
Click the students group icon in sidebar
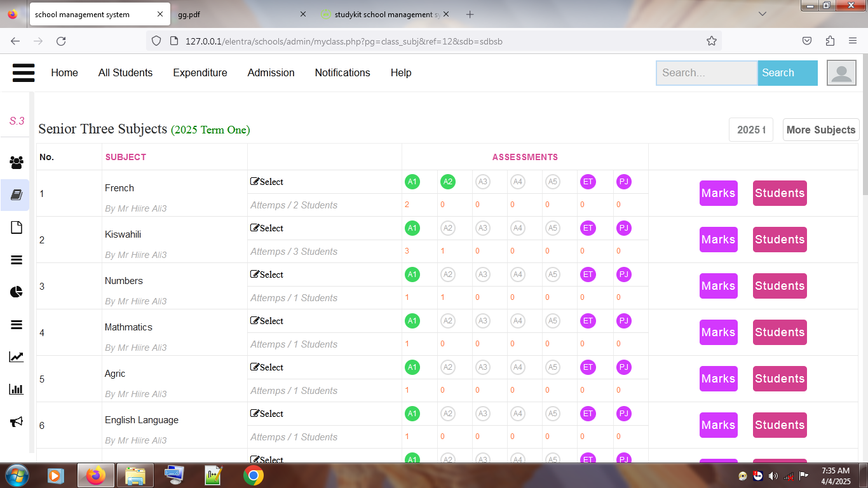[17, 163]
